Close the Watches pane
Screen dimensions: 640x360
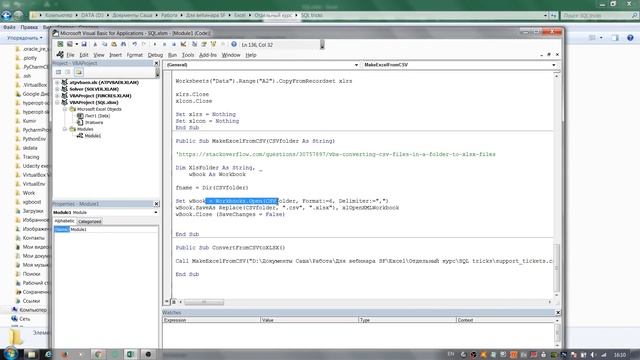[x=558, y=312]
